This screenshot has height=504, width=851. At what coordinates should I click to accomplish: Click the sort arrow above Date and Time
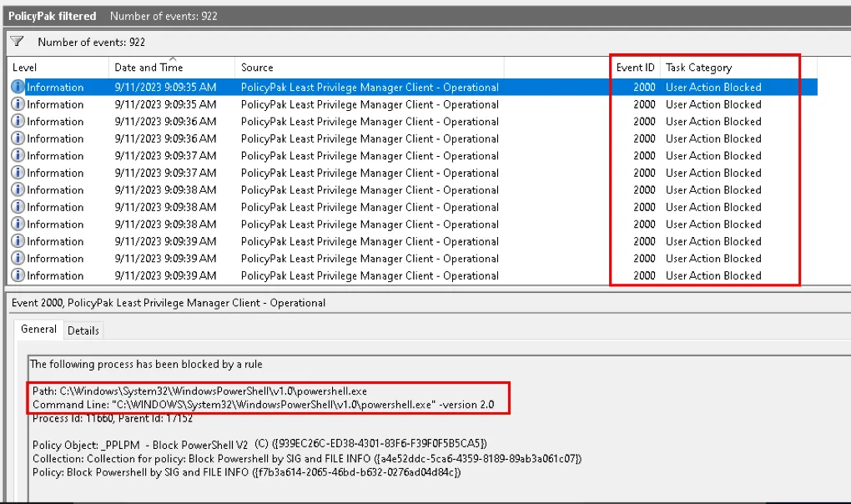pos(172,58)
